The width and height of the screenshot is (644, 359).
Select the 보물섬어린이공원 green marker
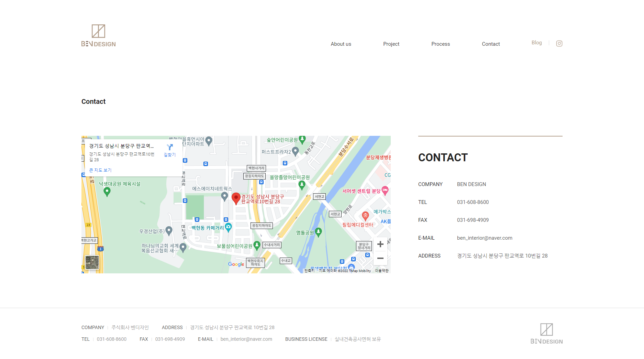[257, 246]
